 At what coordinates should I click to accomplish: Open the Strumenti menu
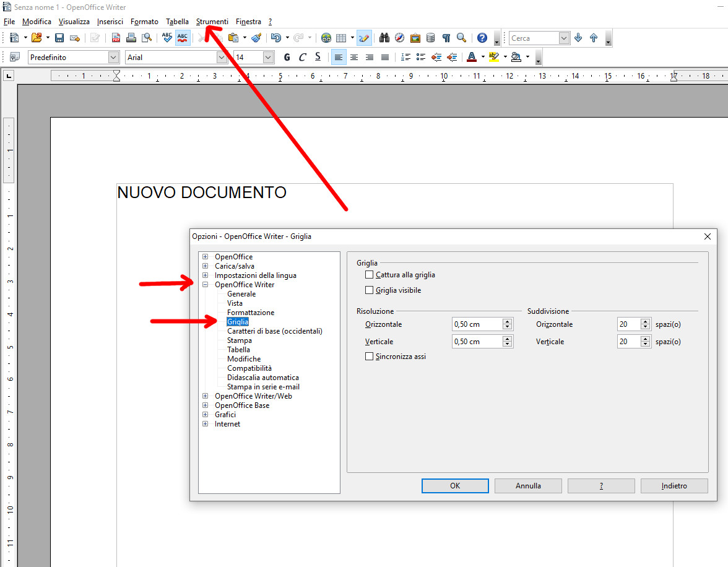[x=212, y=22]
